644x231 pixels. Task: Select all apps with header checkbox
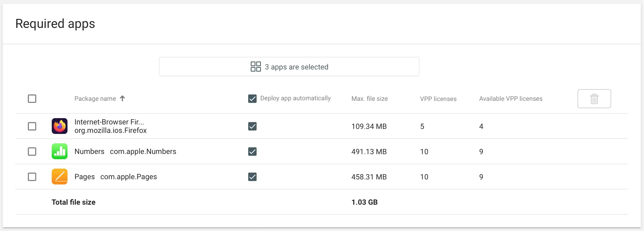pos(32,99)
